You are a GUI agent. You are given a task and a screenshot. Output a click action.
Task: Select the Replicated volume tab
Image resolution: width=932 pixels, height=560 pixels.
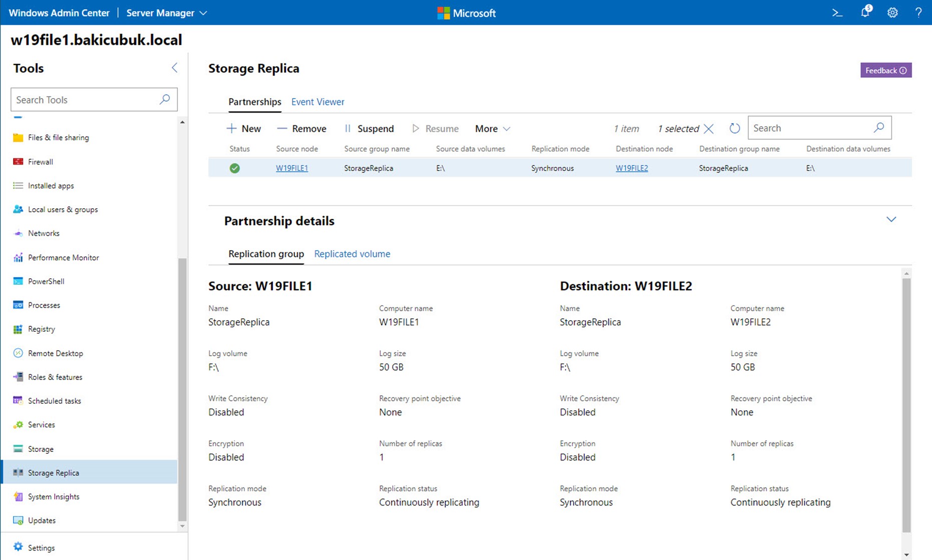(x=352, y=254)
